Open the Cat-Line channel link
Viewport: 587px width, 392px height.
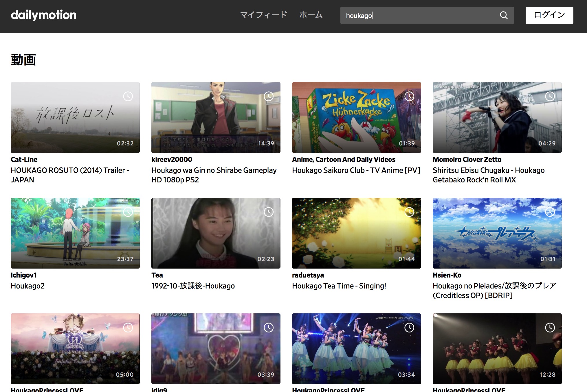pyautogui.click(x=24, y=160)
